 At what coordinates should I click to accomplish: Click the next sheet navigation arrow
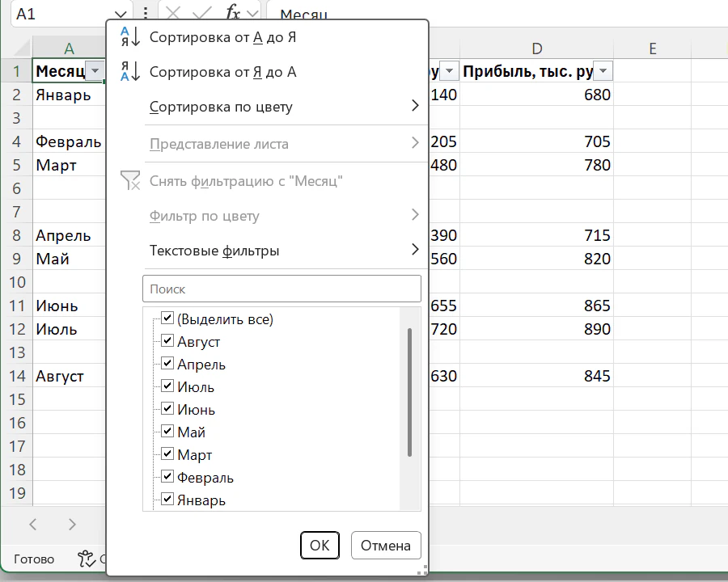coord(72,525)
